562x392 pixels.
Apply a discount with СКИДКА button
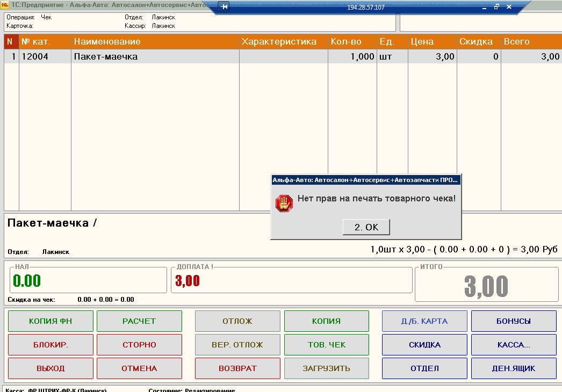(424, 345)
